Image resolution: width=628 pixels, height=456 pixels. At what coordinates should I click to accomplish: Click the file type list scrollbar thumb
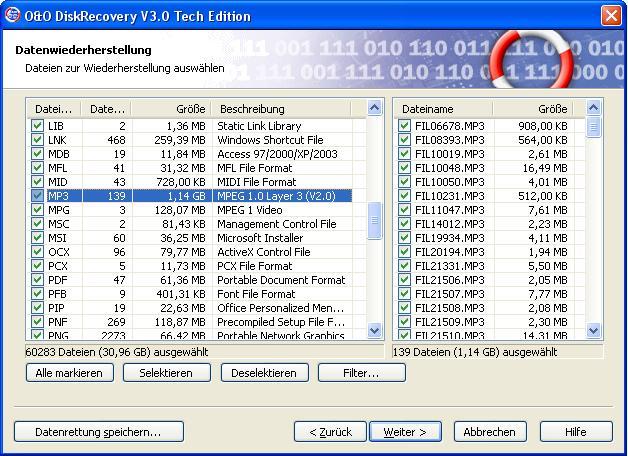tap(374, 221)
